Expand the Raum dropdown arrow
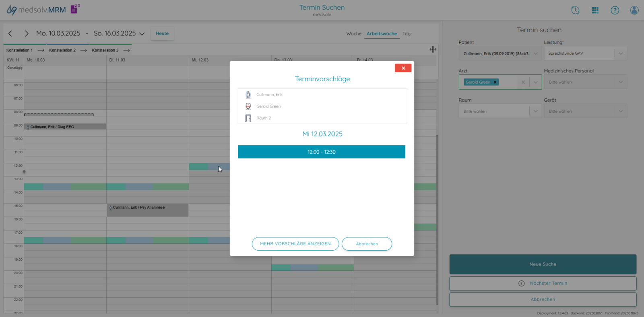 coord(535,111)
